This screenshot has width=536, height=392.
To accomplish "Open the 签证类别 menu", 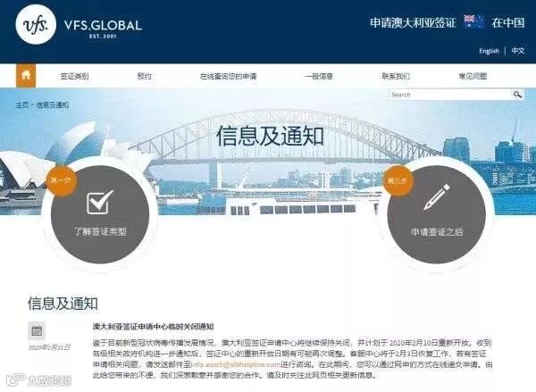I will (74, 76).
